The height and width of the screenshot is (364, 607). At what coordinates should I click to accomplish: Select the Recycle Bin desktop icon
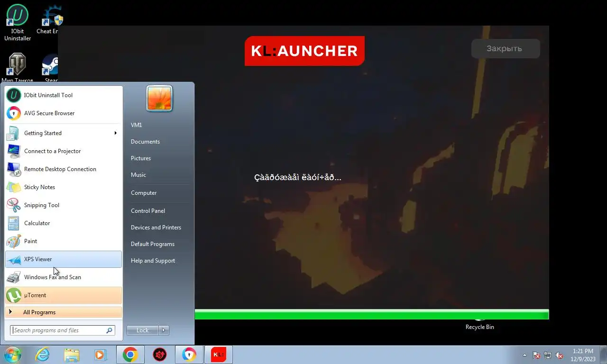point(479,324)
